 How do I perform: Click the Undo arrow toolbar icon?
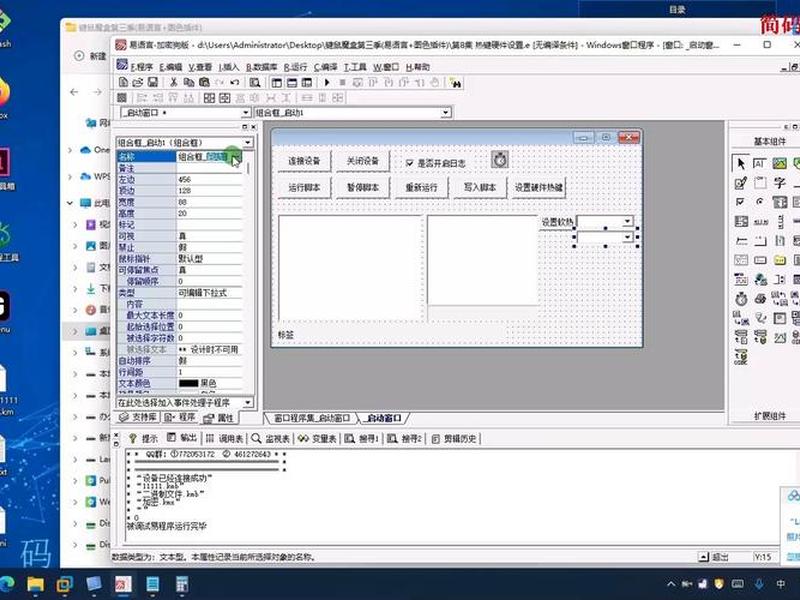[x=235, y=82]
